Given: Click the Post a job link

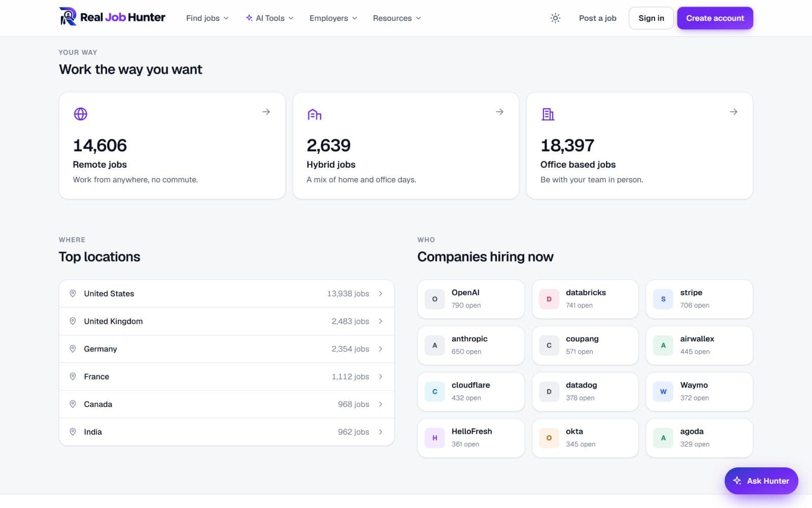Looking at the screenshot, I should tap(597, 18).
